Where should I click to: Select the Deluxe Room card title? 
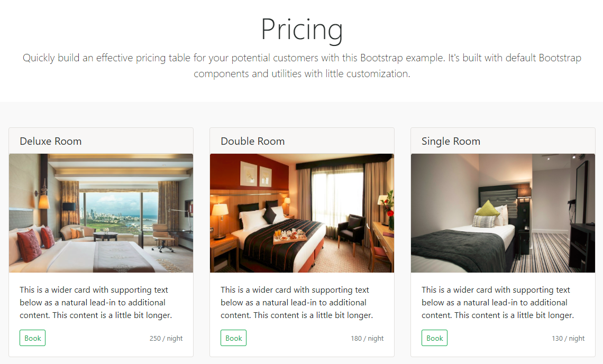[50, 141]
